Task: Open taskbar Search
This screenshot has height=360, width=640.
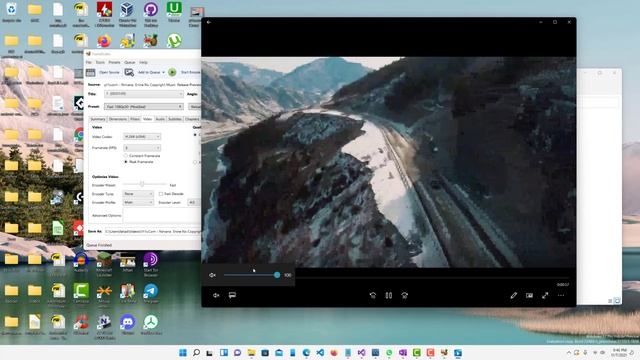Action: click(196, 353)
